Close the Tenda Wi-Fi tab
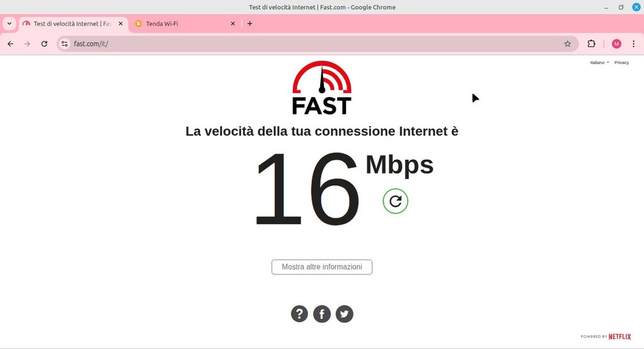 tap(233, 24)
